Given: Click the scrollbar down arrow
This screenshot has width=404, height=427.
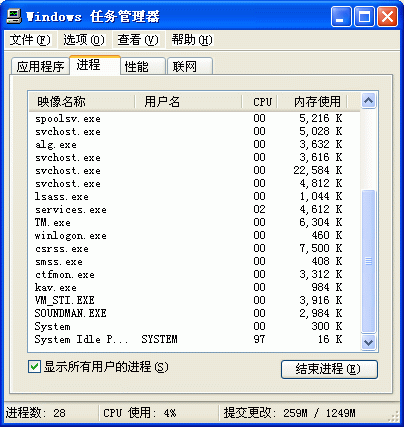Looking at the screenshot, I should tap(368, 342).
